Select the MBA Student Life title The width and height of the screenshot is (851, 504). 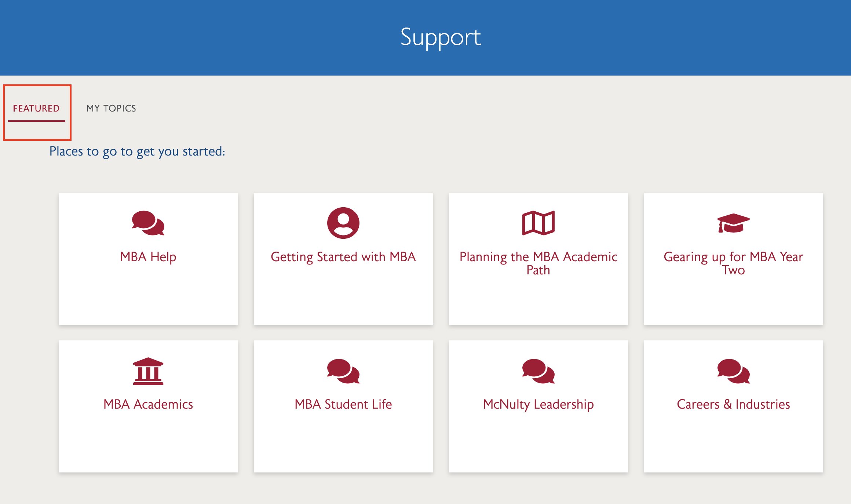coord(343,404)
